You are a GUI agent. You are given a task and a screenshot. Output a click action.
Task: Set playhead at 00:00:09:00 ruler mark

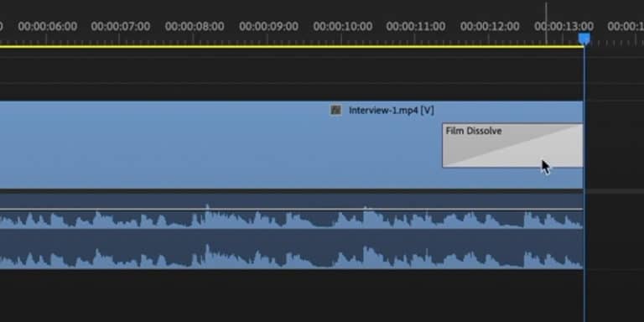coord(268,27)
